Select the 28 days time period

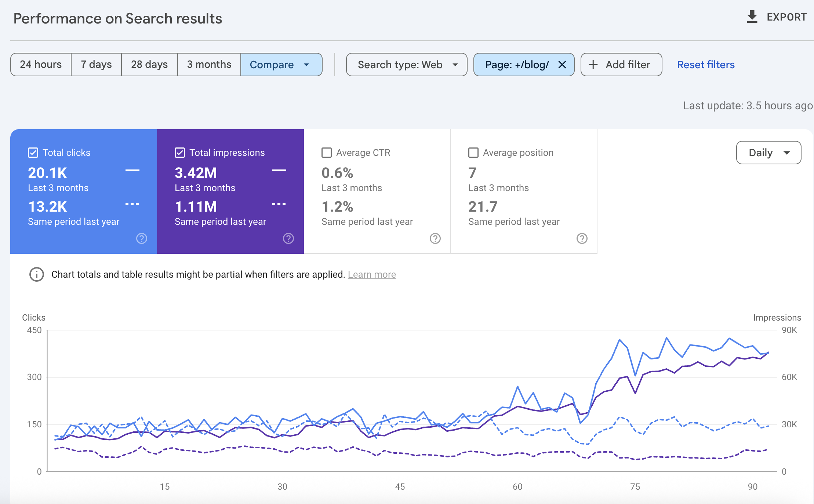point(149,65)
